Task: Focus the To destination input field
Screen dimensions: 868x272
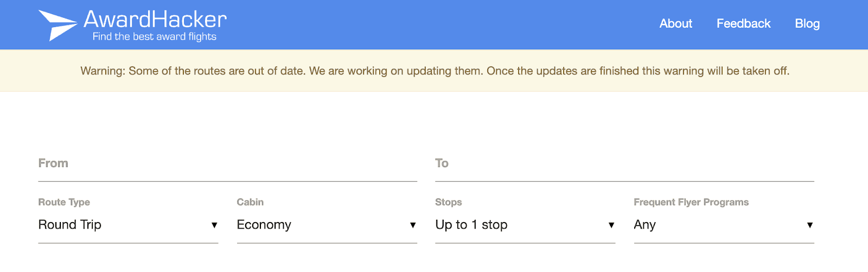Action: (624, 163)
